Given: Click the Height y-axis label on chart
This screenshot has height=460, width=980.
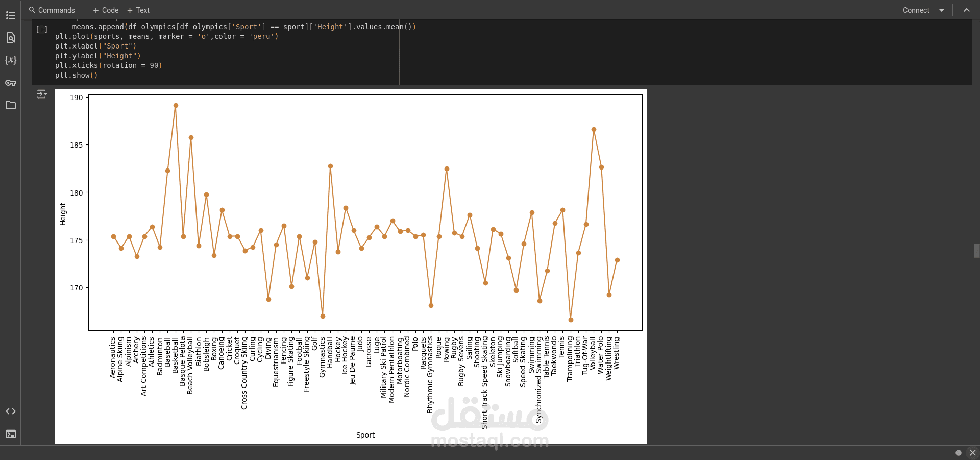Looking at the screenshot, I should (x=63, y=214).
